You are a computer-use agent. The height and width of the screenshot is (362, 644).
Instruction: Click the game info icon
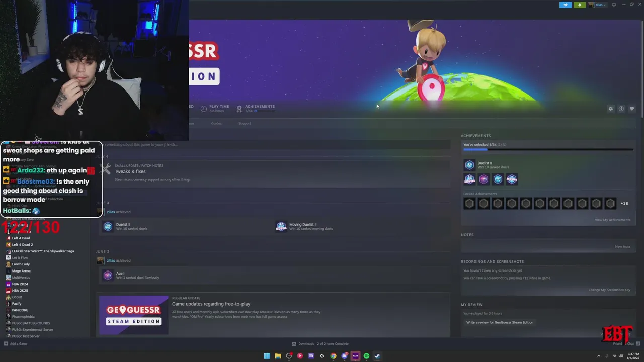[621, 109]
